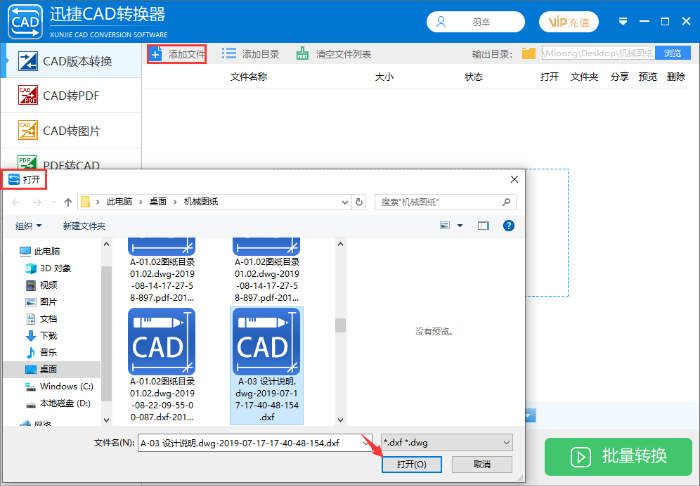Open the output folder icon next to 输出目录
This screenshot has width=700, height=486.
tap(529, 54)
